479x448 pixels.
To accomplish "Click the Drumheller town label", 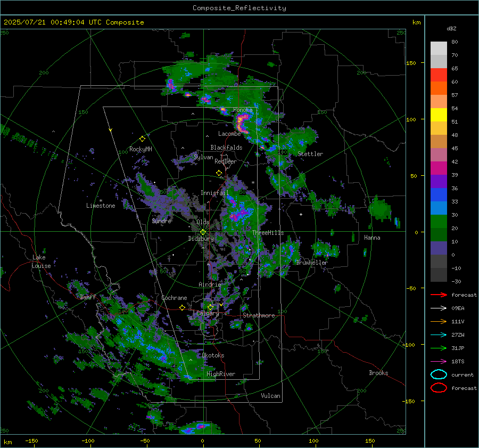I will click(x=311, y=263).
